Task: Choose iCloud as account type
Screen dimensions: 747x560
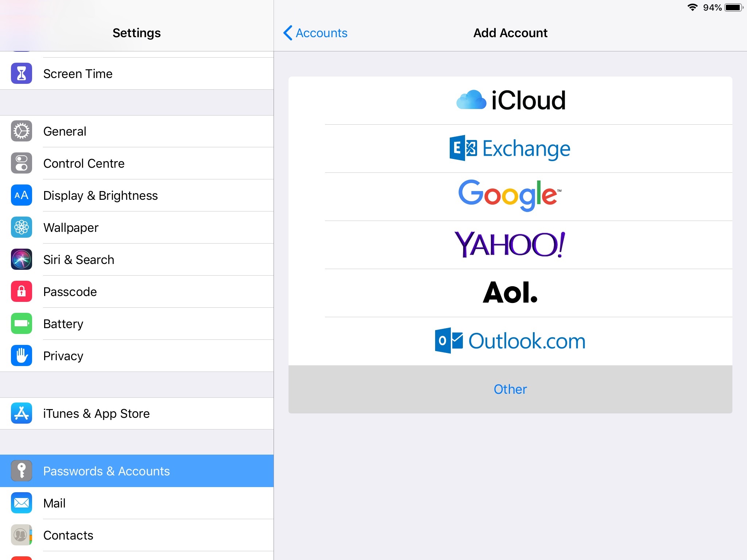Action: click(x=510, y=100)
